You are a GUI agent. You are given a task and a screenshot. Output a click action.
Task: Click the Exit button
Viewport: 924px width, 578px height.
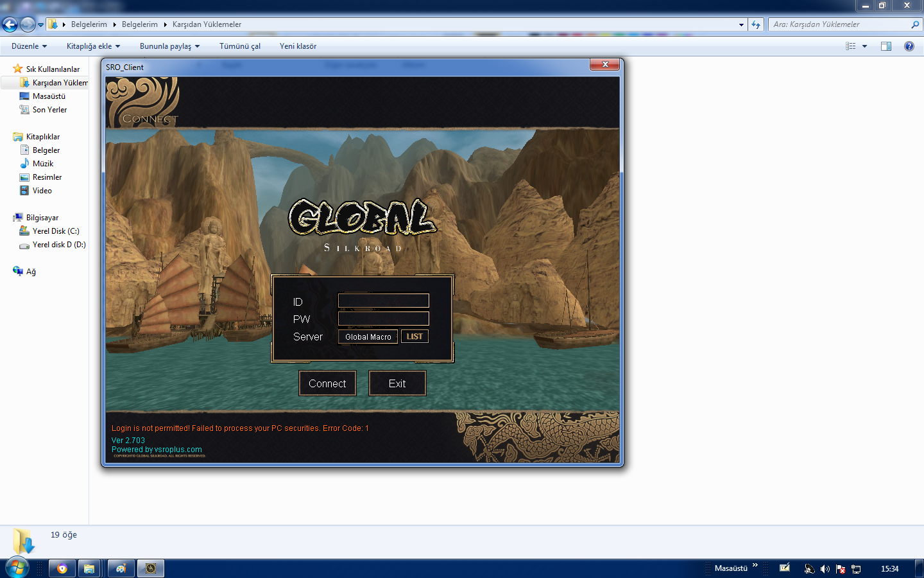pyautogui.click(x=397, y=383)
